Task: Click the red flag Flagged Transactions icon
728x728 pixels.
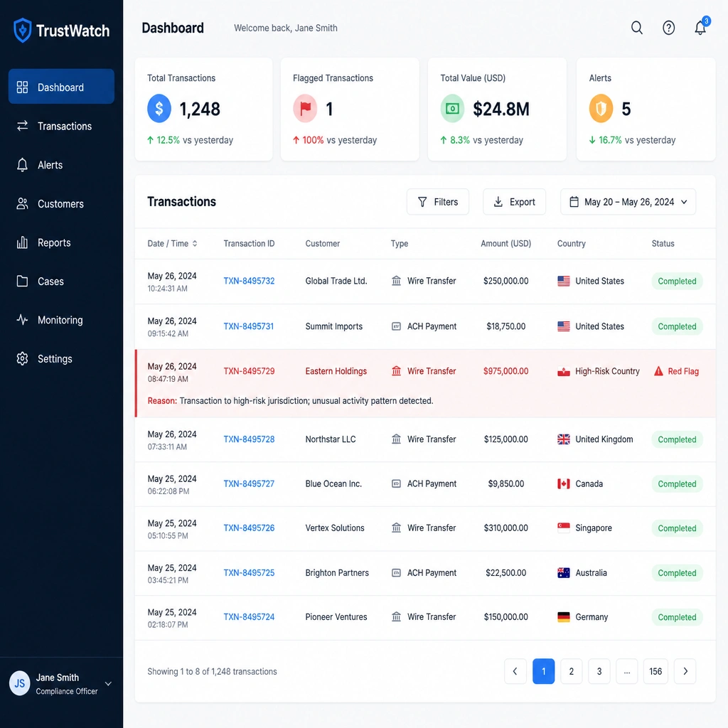Action: coord(305,108)
